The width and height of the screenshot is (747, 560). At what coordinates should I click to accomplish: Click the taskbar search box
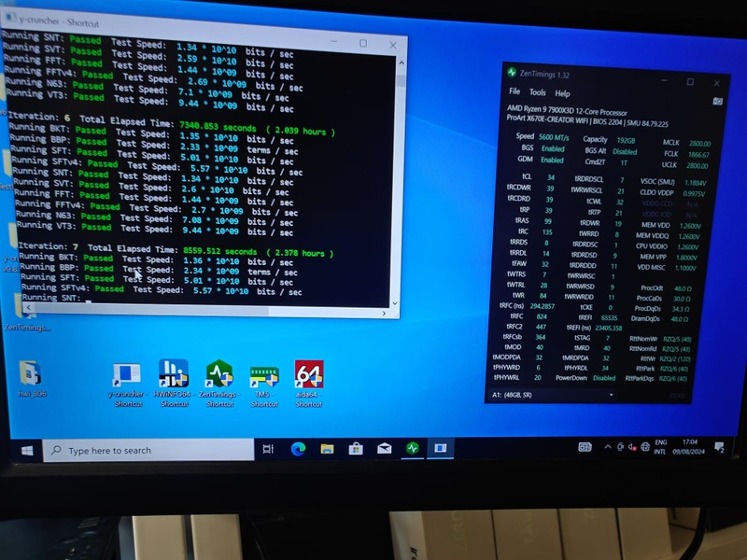148,450
